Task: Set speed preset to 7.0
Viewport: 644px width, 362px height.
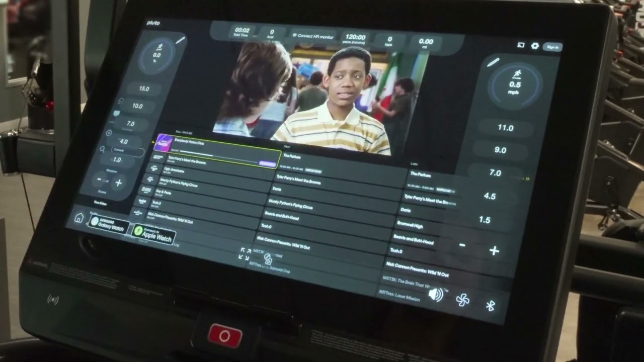Action: (495, 172)
